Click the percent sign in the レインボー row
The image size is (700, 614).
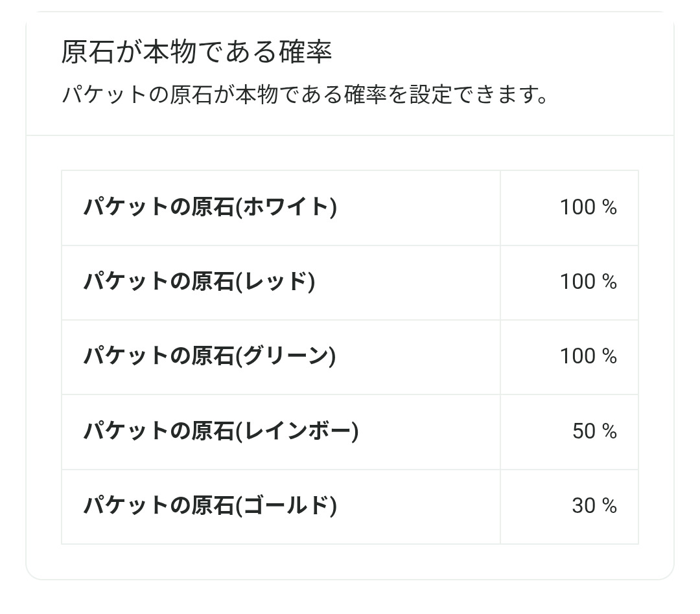pyautogui.click(x=609, y=431)
